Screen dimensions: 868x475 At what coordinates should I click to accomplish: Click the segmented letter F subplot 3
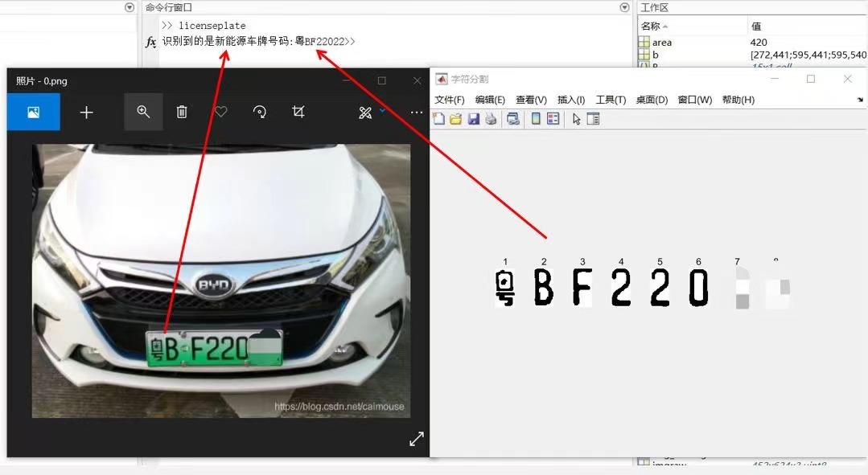(x=582, y=288)
